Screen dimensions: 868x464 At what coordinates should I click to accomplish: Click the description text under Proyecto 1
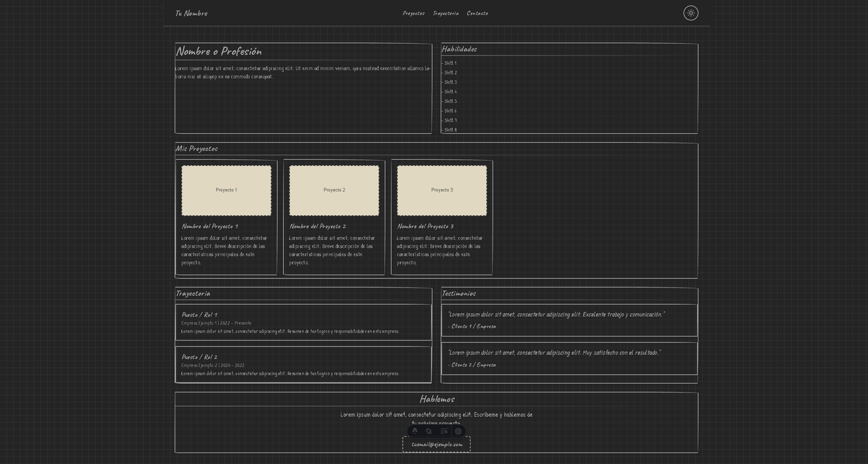tap(224, 250)
